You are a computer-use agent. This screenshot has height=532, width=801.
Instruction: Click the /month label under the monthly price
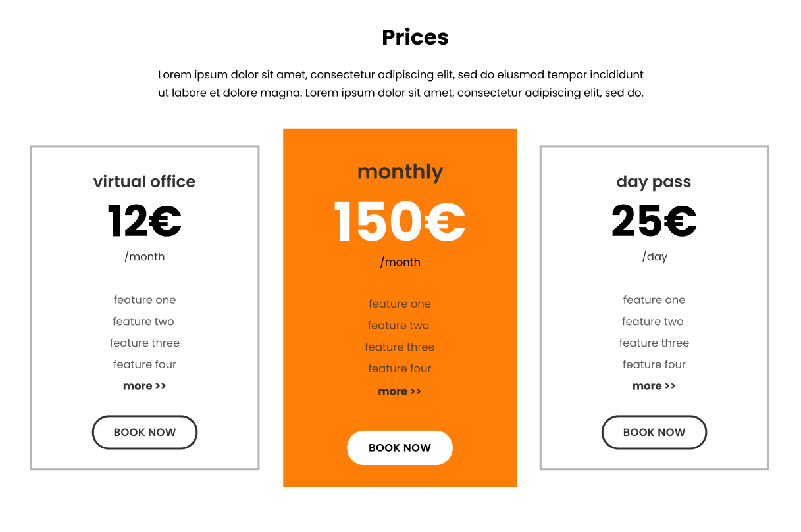(x=400, y=262)
